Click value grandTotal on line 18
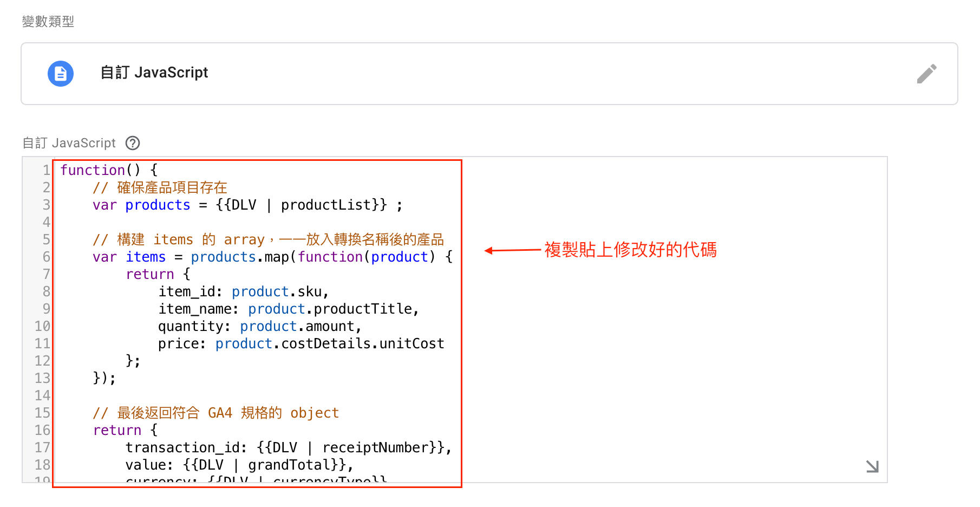This screenshot has width=980, height=507. (x=239, y=465)
